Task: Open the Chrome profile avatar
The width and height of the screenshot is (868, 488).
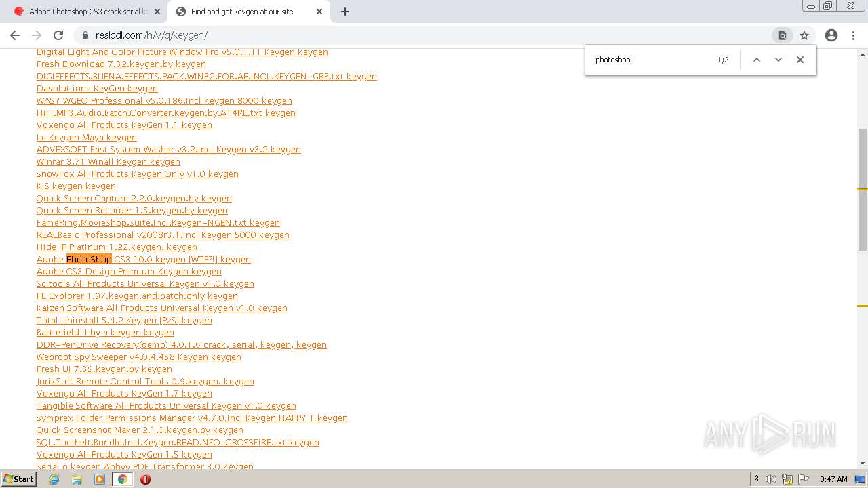Action: tap(831, 35)
